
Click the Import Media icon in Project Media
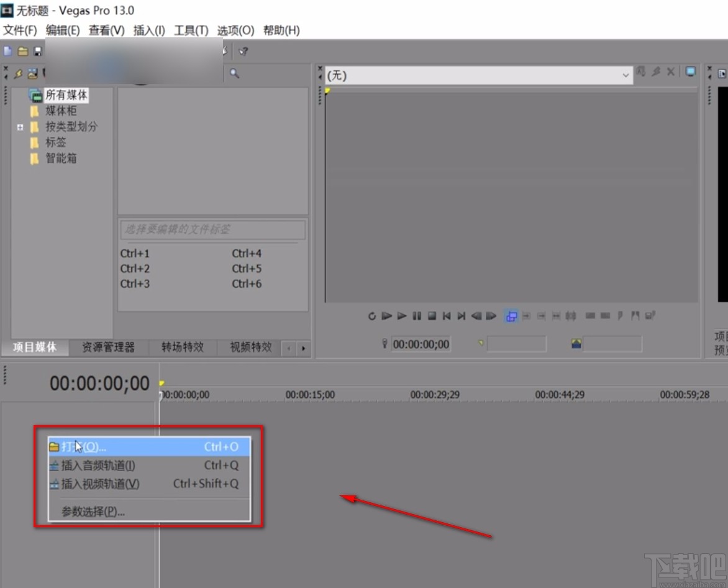tap(32, 73)
